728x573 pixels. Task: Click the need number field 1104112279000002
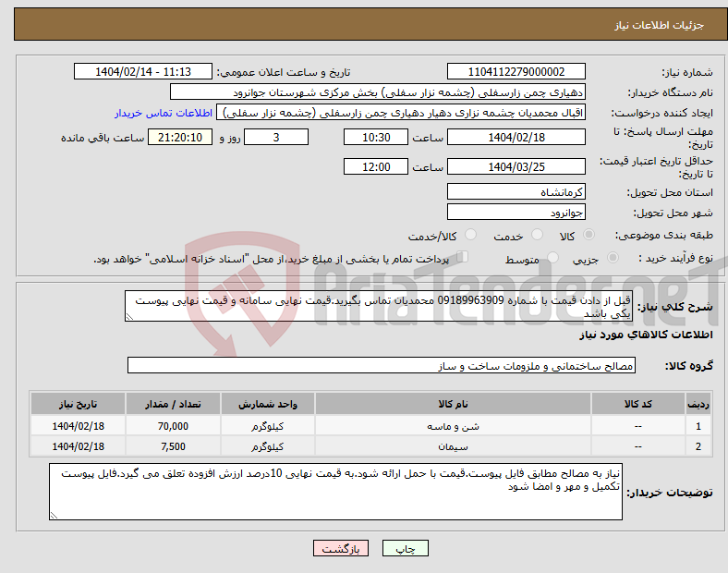point(516,71)
